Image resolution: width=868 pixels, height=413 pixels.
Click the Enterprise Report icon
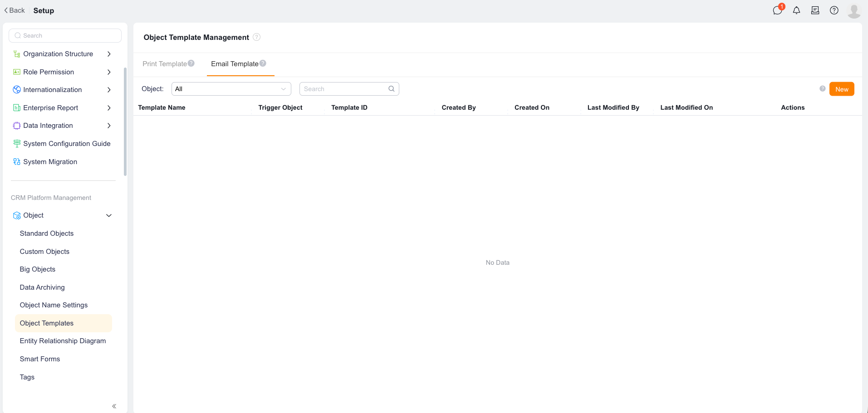click(x=17, y=108)
